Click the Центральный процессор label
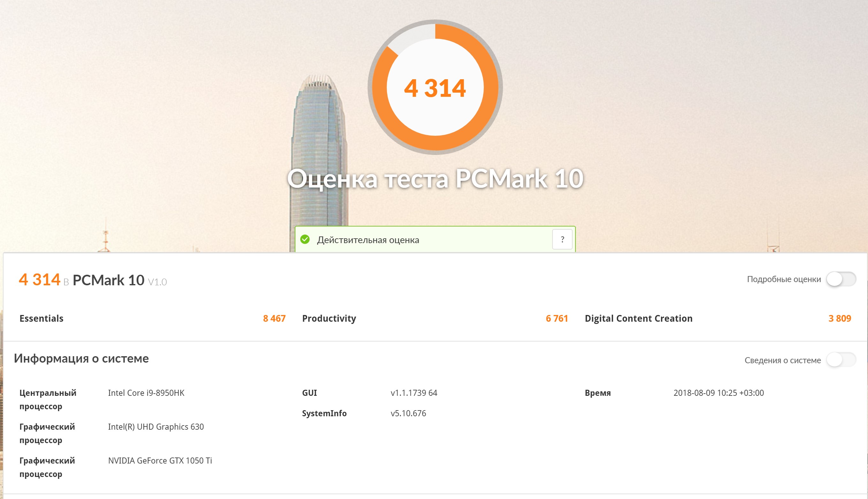Image resolution: width=868 pixels, height=499 pixels. tap(48, 400)
